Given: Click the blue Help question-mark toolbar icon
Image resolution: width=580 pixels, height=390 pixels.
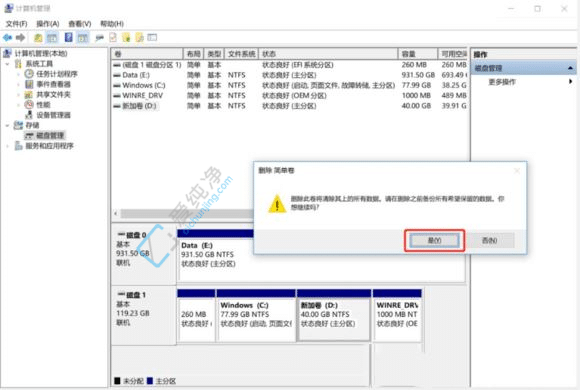Looking at the screenshot, I should [68, 37].
